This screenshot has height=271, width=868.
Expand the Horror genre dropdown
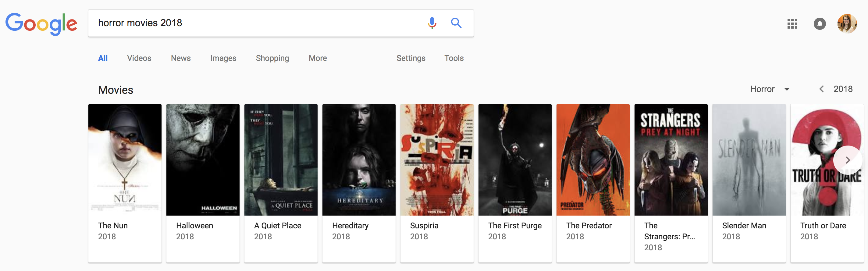point(770,89)
